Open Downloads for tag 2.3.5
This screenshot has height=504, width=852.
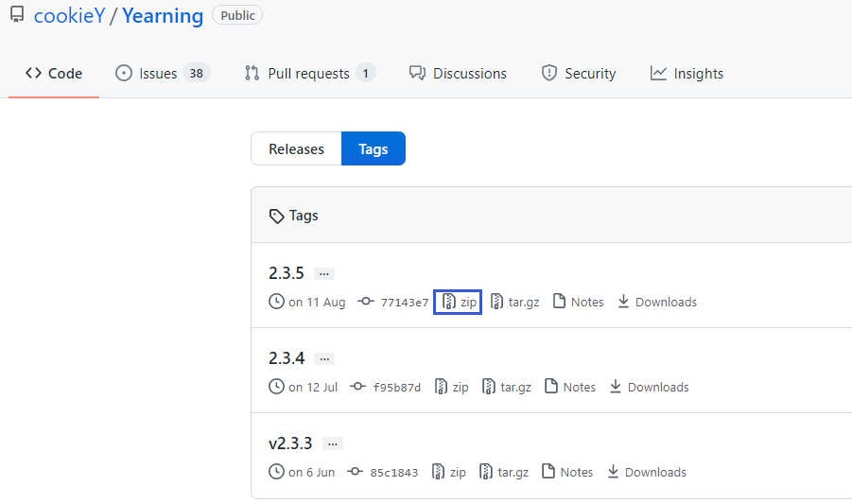click(657, 302)
